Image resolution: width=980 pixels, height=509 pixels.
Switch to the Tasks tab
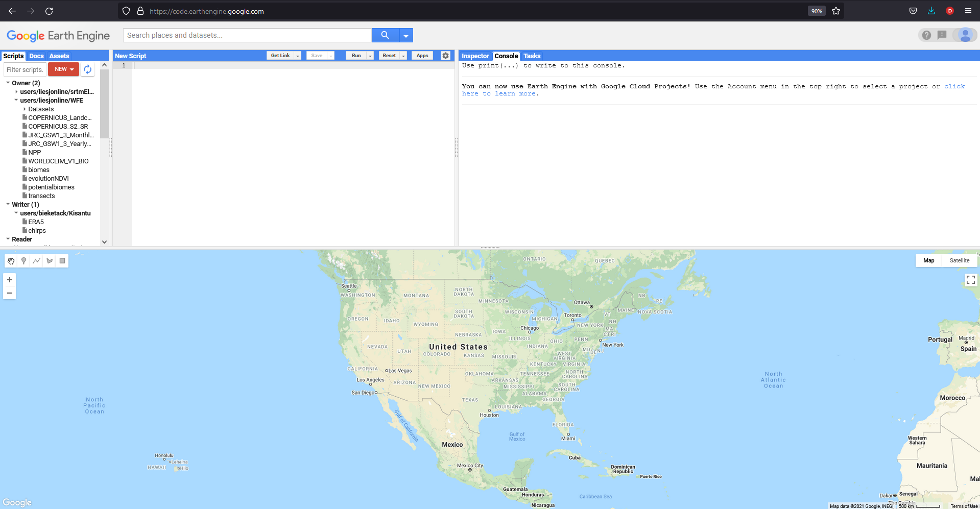click(532, 56)
